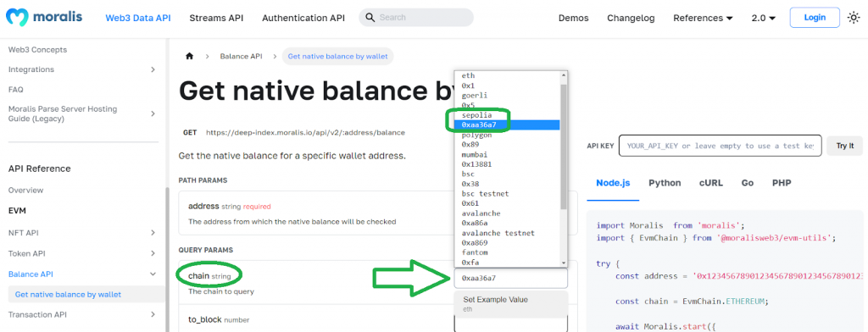This screenshot has width=868, height=332.
Task: Switch to the PHP code tab
Action: coord(782,183)
